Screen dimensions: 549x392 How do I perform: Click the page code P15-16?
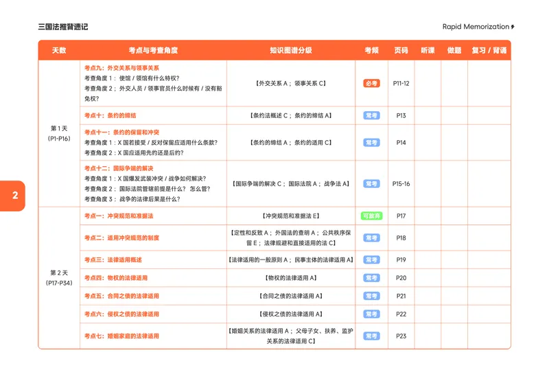tap(401, 184)
